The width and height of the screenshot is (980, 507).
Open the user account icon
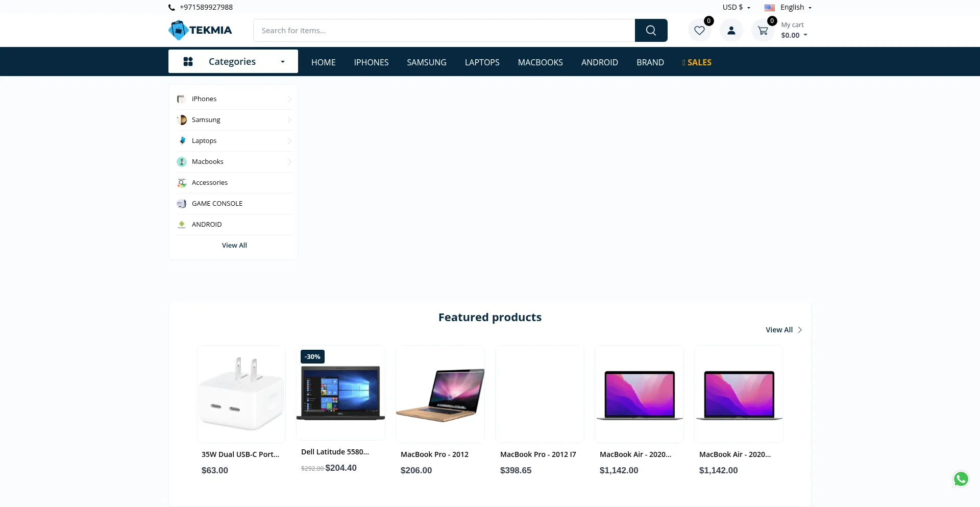tap(731, 31)
